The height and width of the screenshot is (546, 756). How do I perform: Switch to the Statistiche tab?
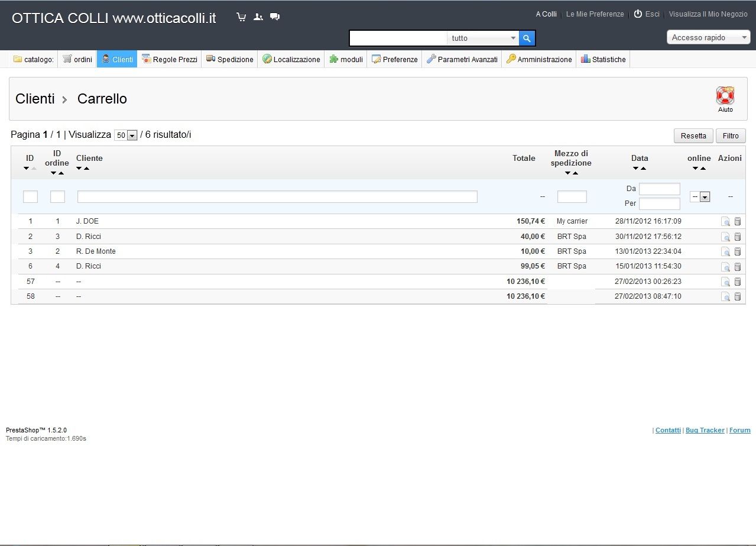[x=603, y=59]
